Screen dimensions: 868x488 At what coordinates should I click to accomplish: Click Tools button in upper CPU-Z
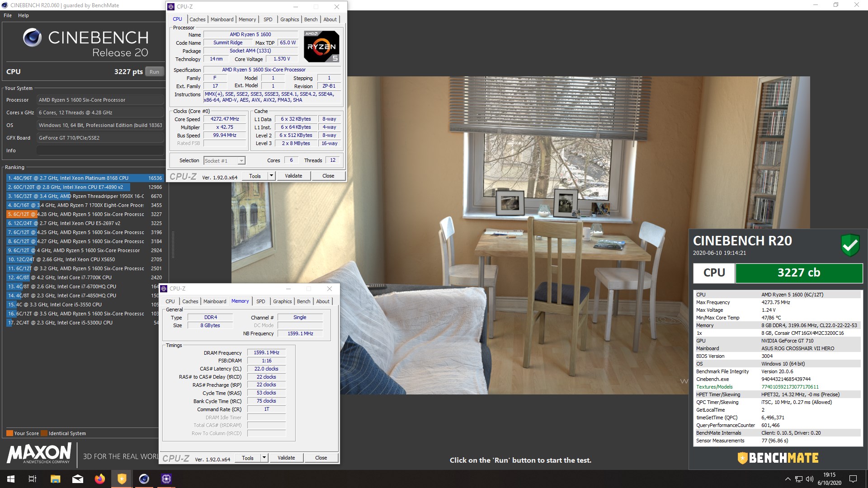click(255, 176)
